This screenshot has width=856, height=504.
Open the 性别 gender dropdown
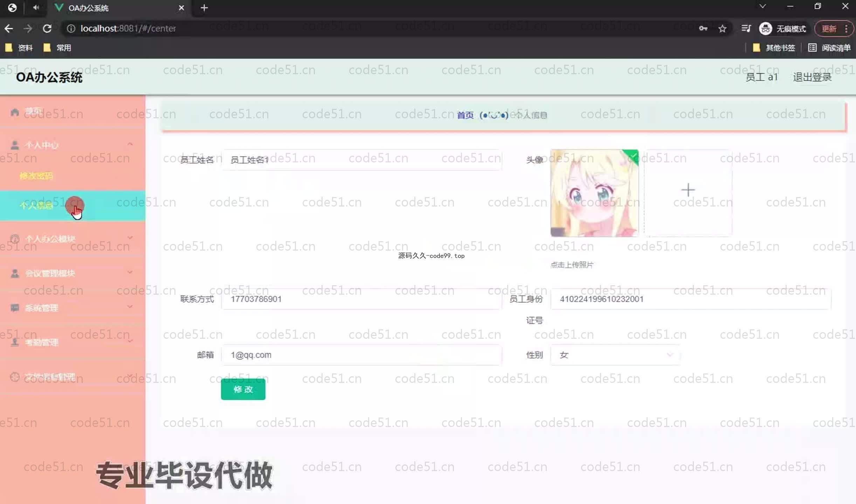click(615, 355)
